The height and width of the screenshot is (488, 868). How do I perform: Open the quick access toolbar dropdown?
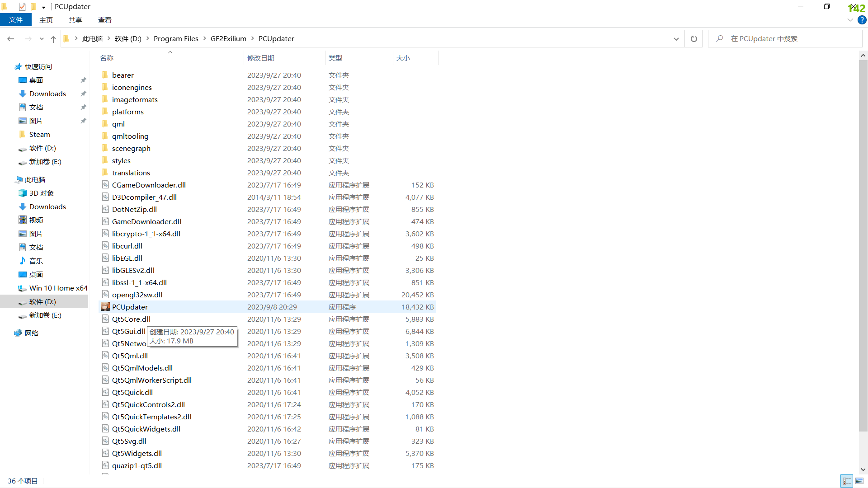coord(43,7)
